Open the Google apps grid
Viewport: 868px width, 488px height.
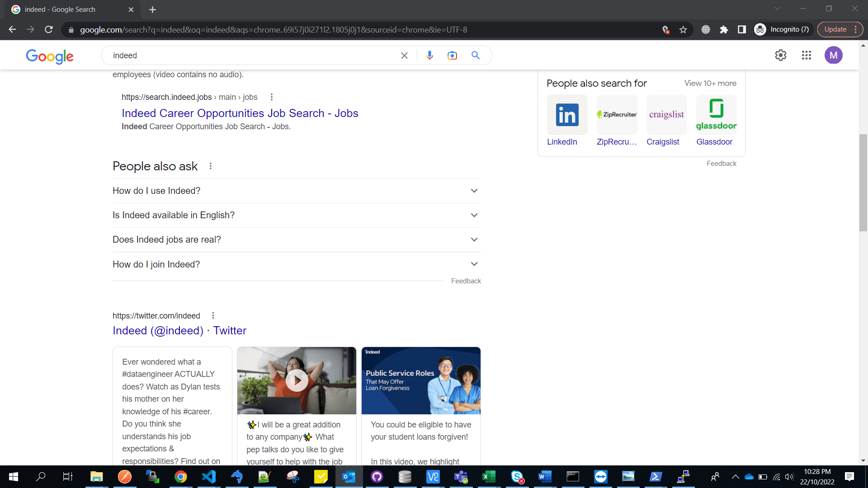[806, 55]
